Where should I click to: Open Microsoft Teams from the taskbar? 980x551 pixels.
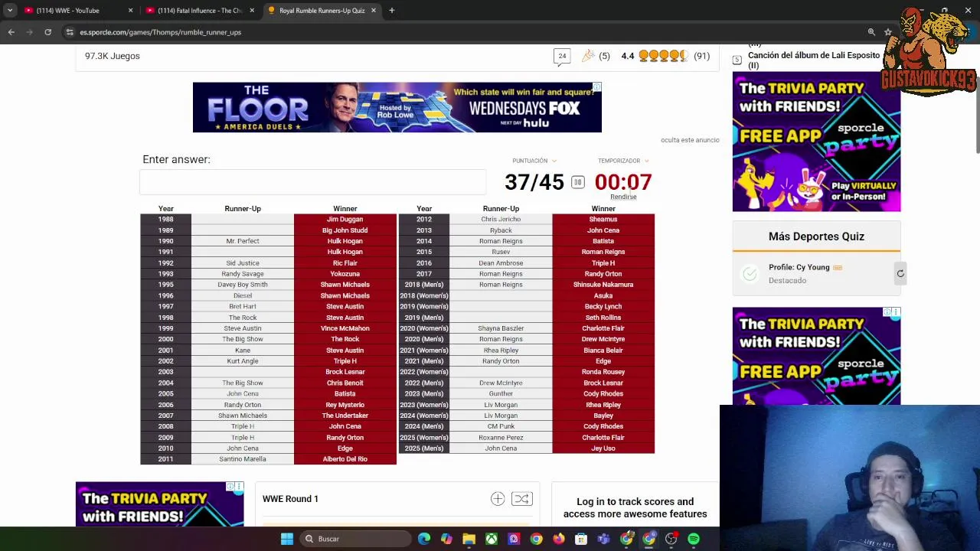(603, 539)
